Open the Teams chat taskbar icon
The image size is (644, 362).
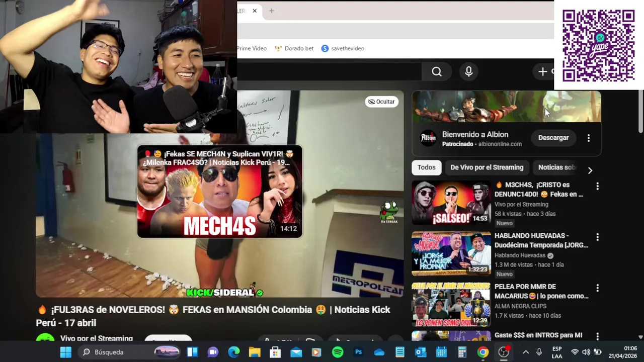[x=213, y=352]
